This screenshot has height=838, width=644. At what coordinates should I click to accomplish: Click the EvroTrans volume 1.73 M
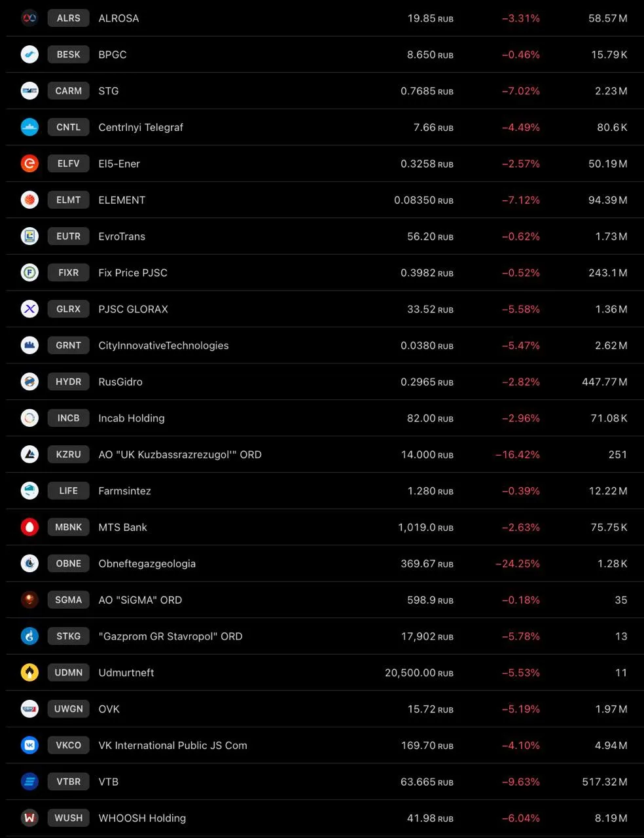611,236
